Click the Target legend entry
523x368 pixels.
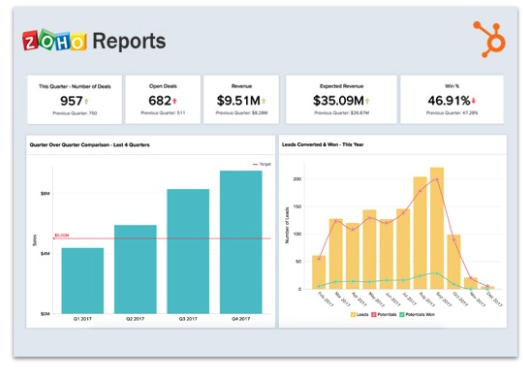(x=262, y=164)
